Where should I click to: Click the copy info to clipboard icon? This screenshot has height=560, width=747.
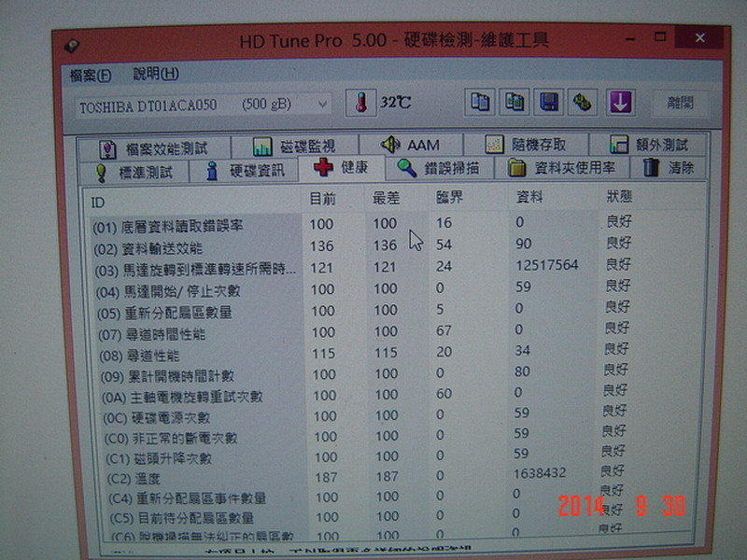coord(479,102)
